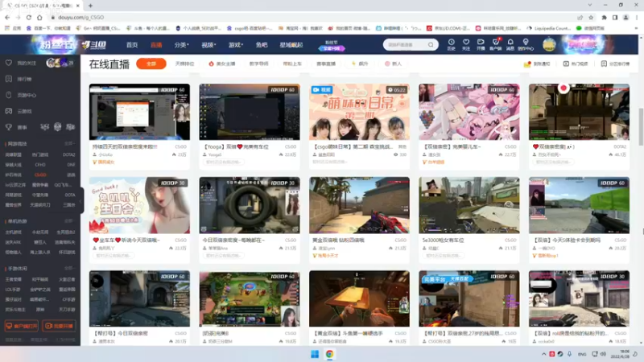Open Chrome tab search chevron
644x362 pixels.
(x=590, y=5)
